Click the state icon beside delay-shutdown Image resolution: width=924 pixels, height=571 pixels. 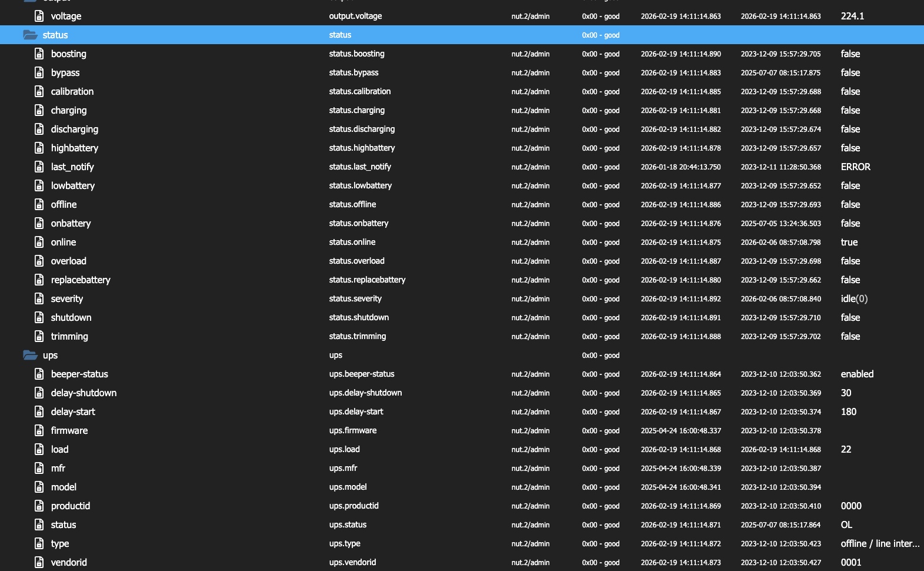coord(39,393)
